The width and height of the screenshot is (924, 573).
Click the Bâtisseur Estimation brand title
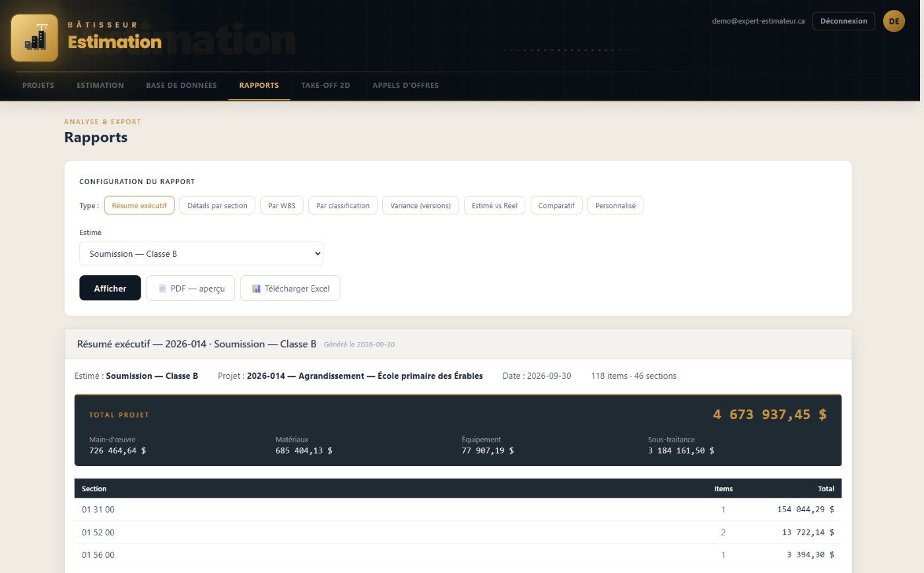[x=115, y=37]
